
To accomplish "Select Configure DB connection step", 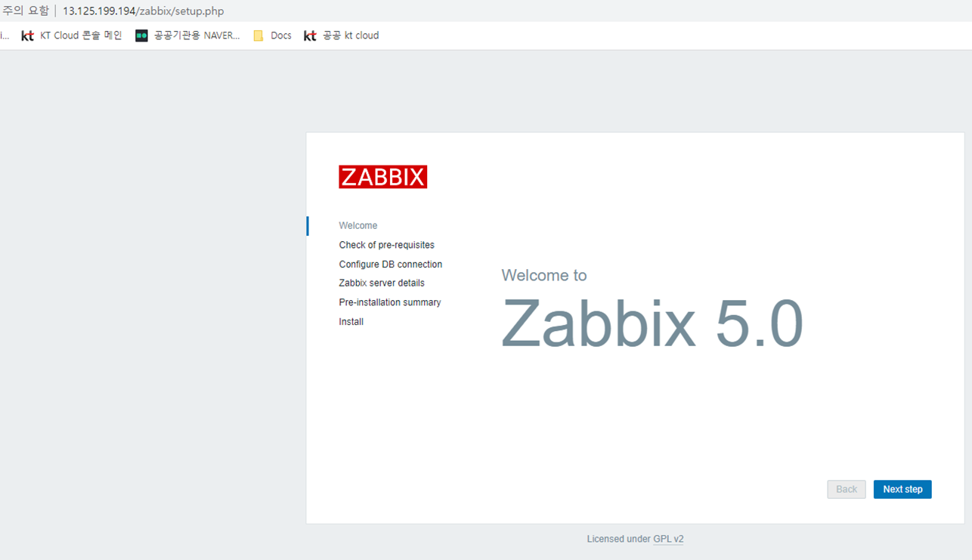I will point(391,265).
